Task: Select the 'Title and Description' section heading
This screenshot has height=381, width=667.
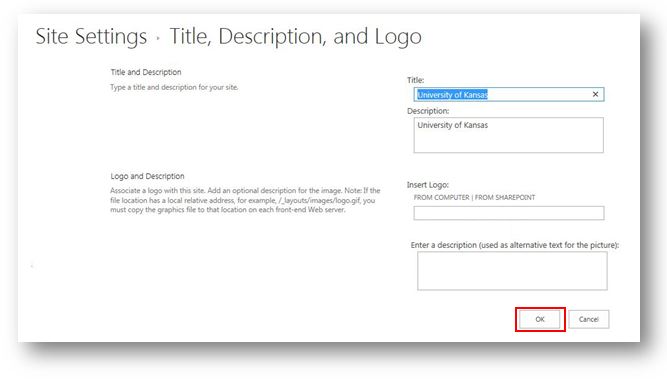Action: pyautogui.click(x=146, y=72)
